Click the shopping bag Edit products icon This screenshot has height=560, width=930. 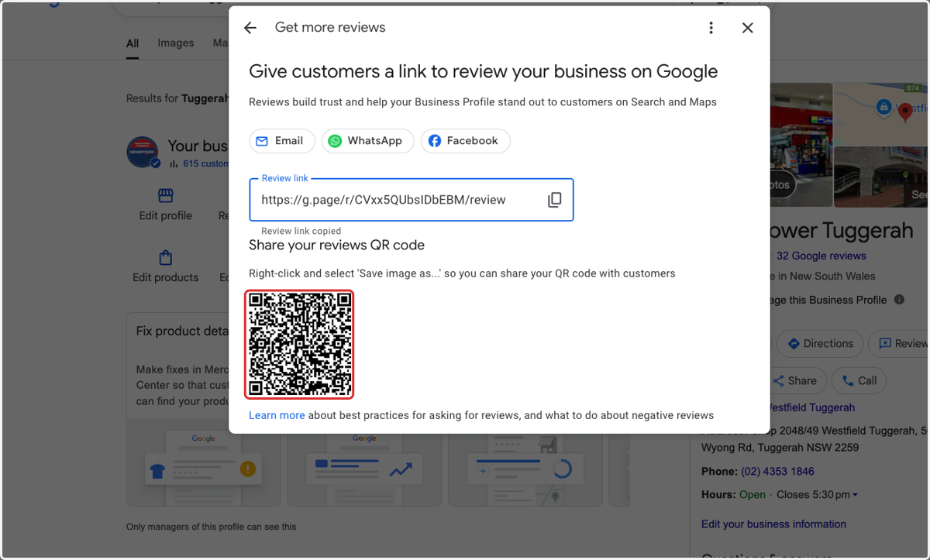(165, 257)
